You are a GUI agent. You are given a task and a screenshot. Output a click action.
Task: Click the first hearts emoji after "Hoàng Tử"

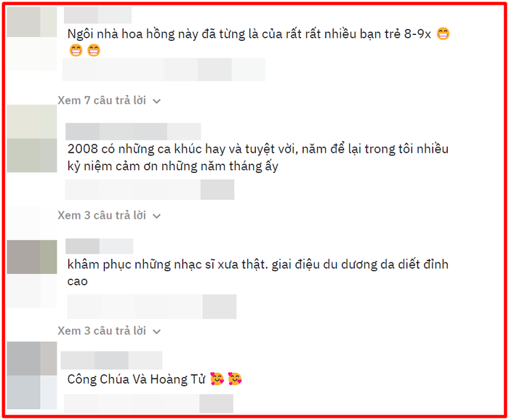217,379
